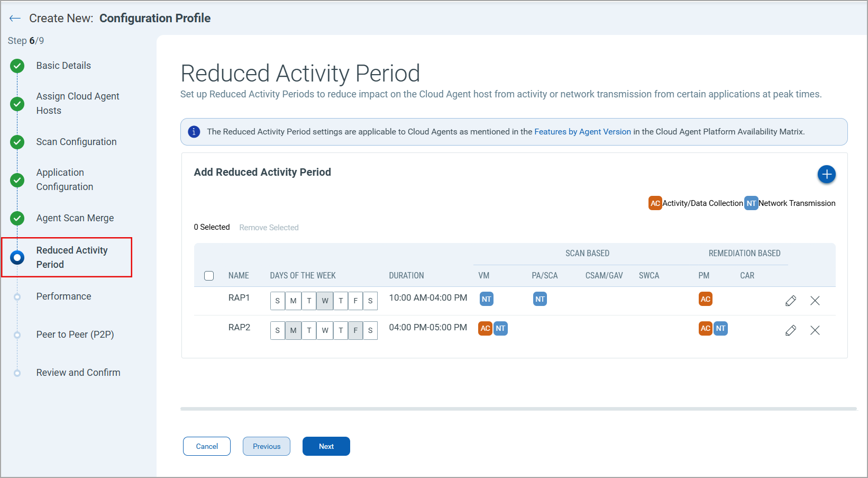Click the Next button

point(326,446)
